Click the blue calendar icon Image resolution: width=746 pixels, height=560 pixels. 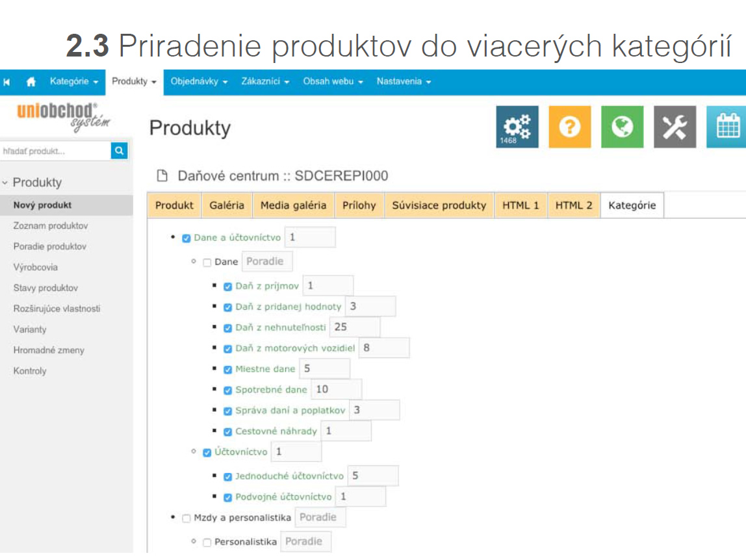click(727, 127)
